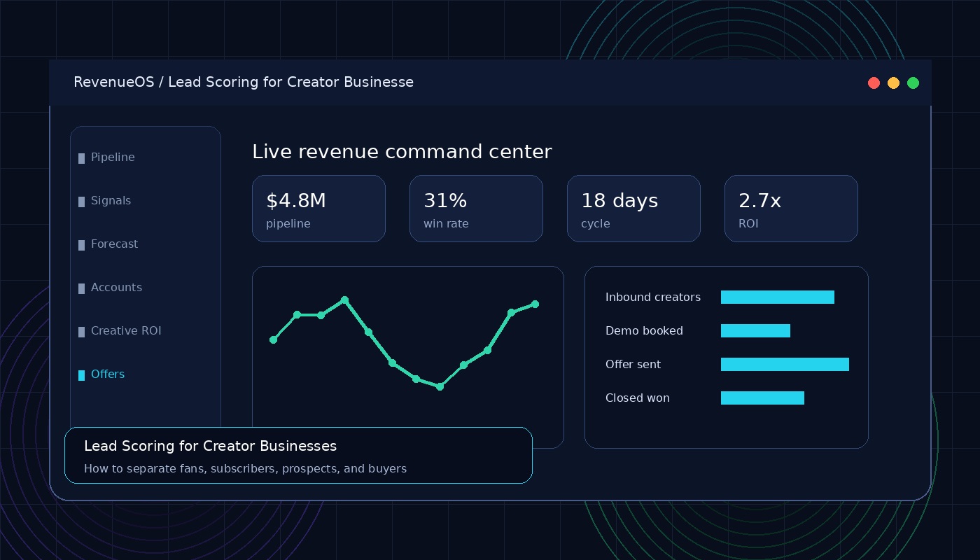Click the Offer sent bar
The width and height of the screenshot is (980, 560).
click(x=785, y=365)
